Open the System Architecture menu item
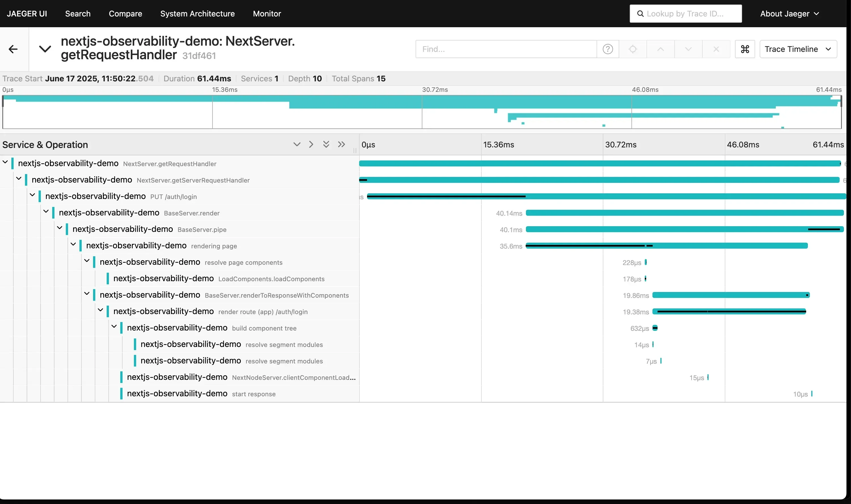851x504 pixels. pyautogui.click(x=197, y=14)
